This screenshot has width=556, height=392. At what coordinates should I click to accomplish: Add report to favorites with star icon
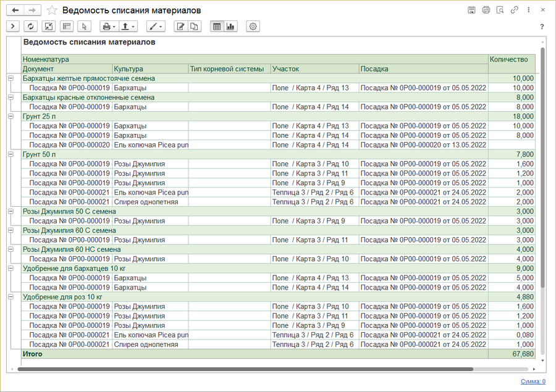[52, 10]
